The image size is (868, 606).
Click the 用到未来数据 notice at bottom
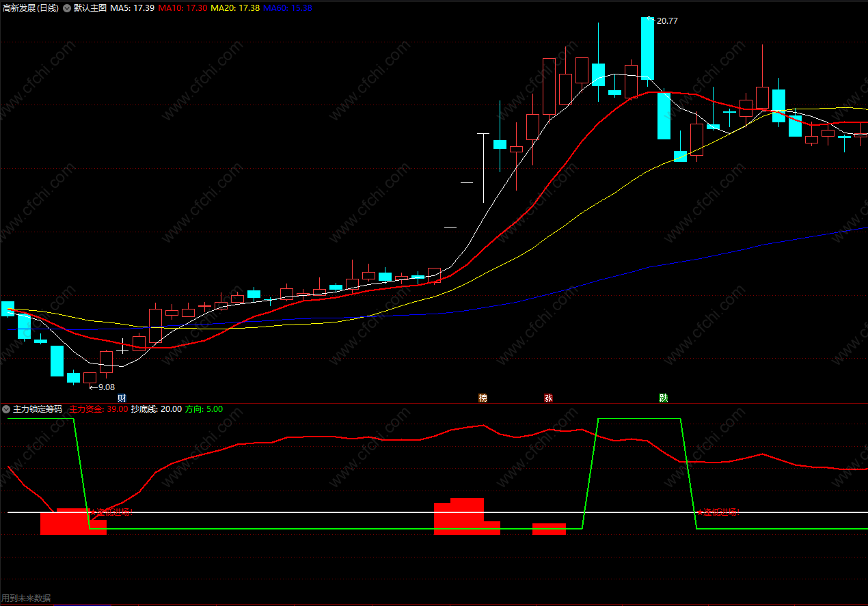tap(26, 598)
